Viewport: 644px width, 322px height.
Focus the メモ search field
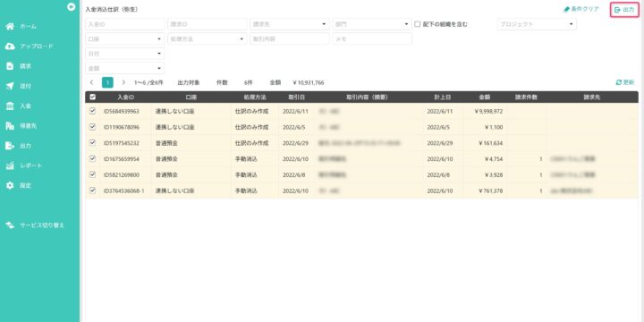372,39
